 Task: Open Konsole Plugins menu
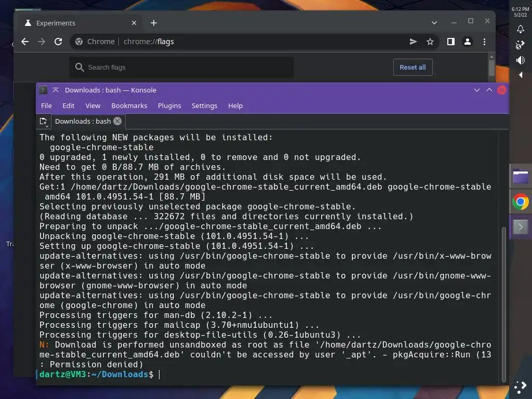[169, 105]
